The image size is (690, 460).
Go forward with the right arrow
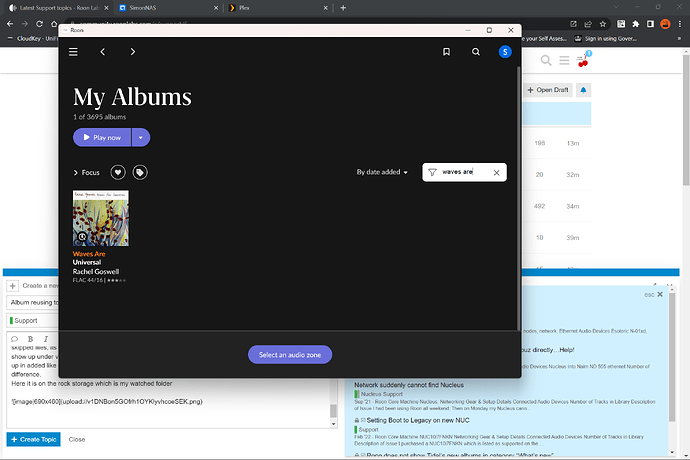point(133,51)
